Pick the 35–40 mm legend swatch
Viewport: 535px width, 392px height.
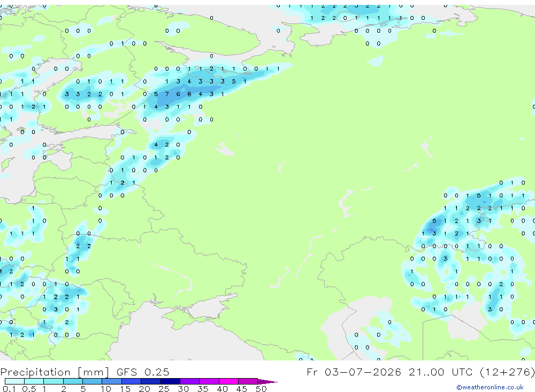tap(209, 381)
